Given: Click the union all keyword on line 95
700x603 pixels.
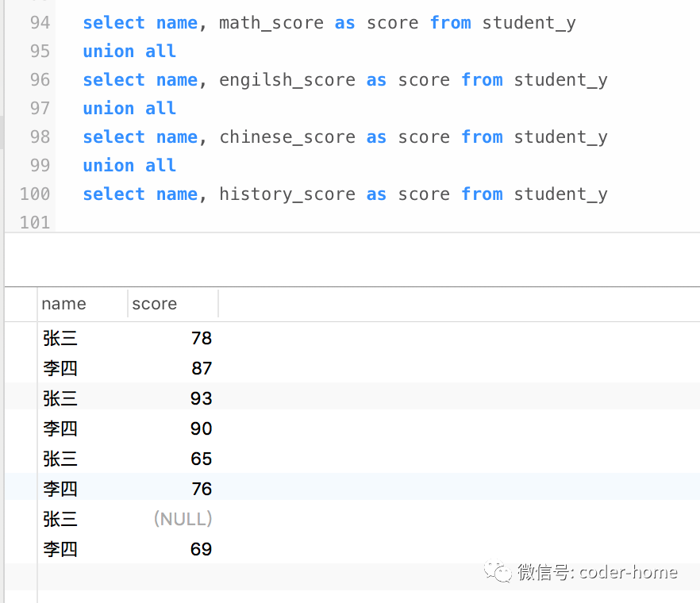Looking at the screenshot, I should click(x=129, y=52).
